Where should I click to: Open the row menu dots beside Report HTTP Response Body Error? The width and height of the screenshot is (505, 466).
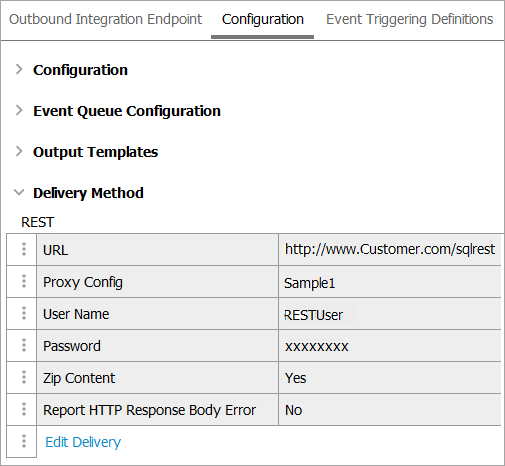pyautogui.click(x=24, y=409)
